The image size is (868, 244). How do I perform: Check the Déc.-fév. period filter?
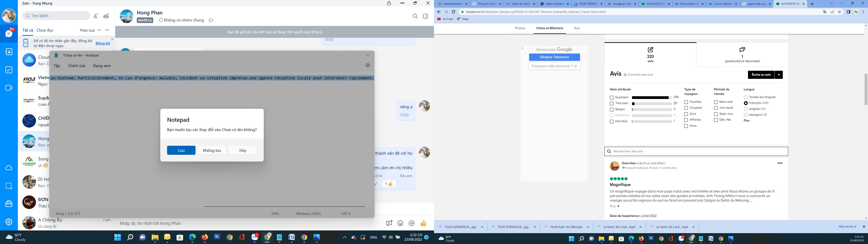[716, 120]
